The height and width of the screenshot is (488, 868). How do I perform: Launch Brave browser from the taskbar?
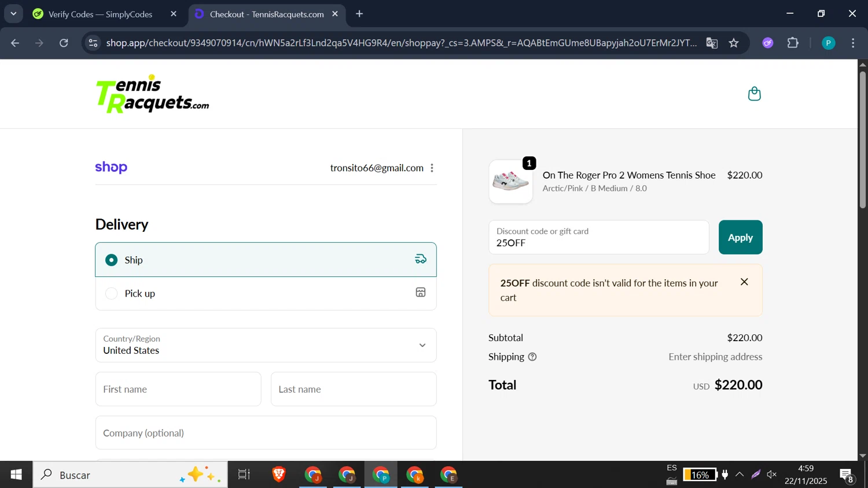279,475
